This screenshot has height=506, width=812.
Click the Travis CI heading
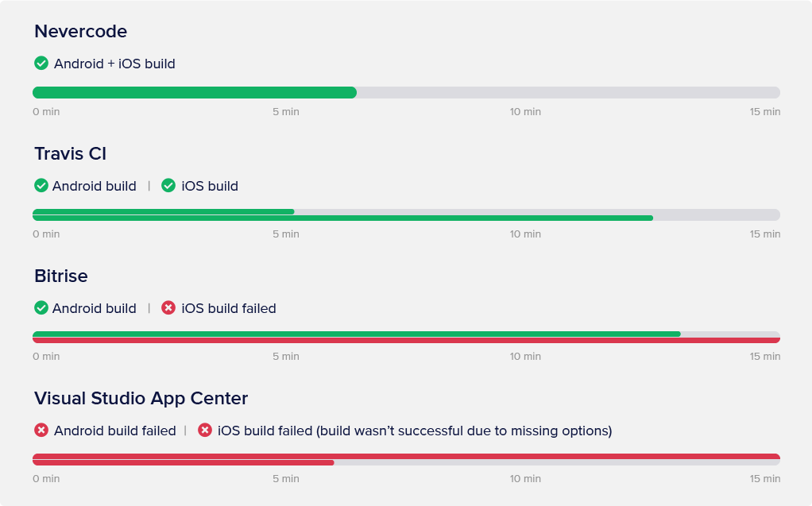(70, 154)
